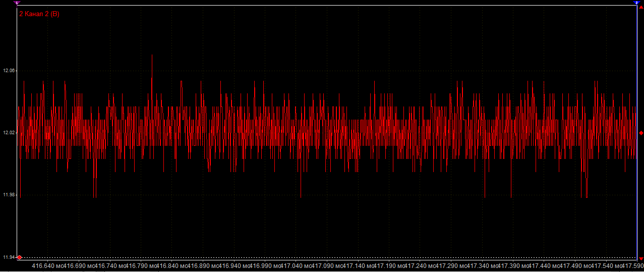644x272 pixels.
Task: Click the red down arrow at bottom right
Action: (641, 259)
